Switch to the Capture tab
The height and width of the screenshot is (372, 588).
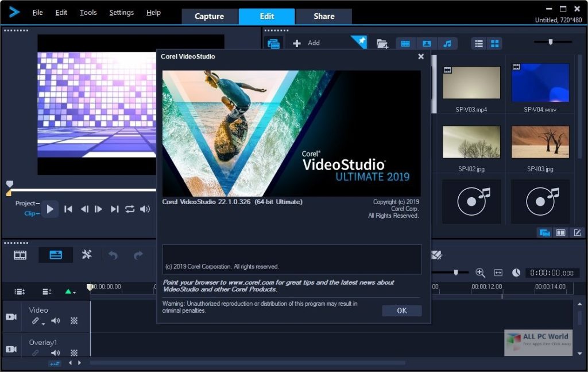(x=209, y=16)
